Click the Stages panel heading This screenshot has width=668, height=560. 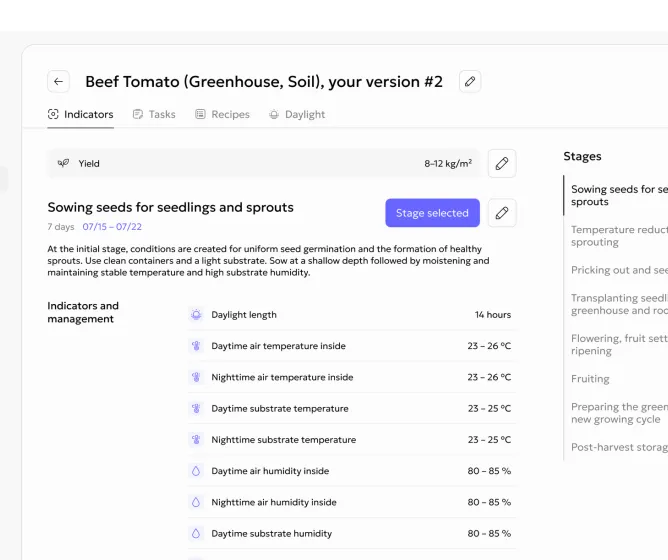pyautogui.click(x=582, y=156)
